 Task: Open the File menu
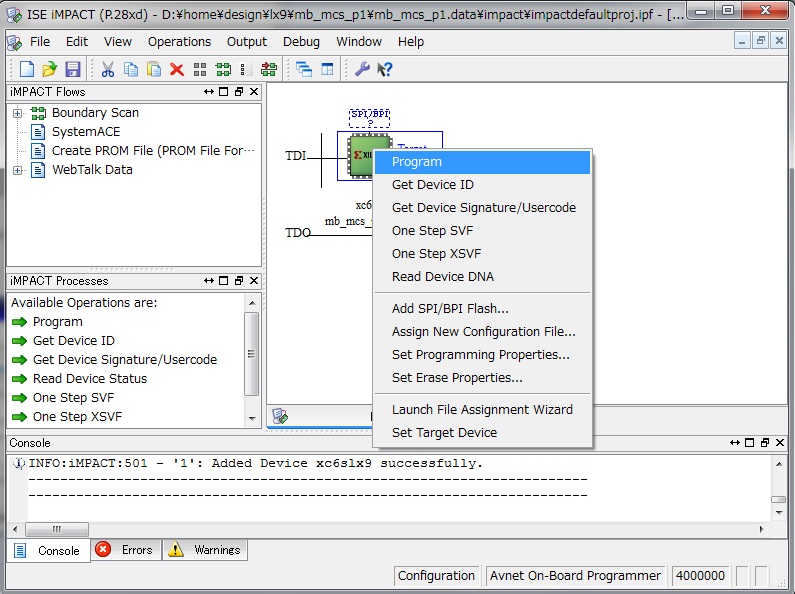point(40,42)
